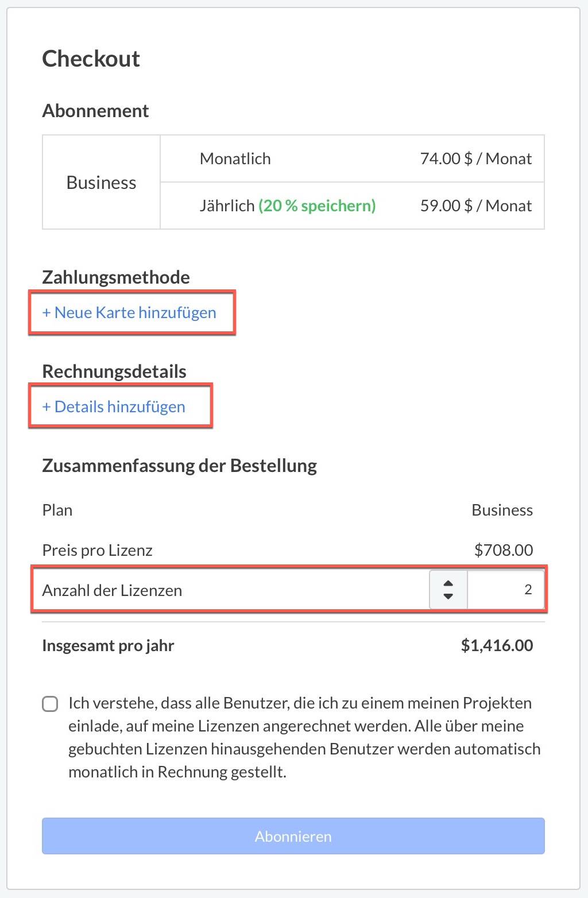Click the Zahlungsmethode section heading
The image size is (588, 898).
point(116,277)
